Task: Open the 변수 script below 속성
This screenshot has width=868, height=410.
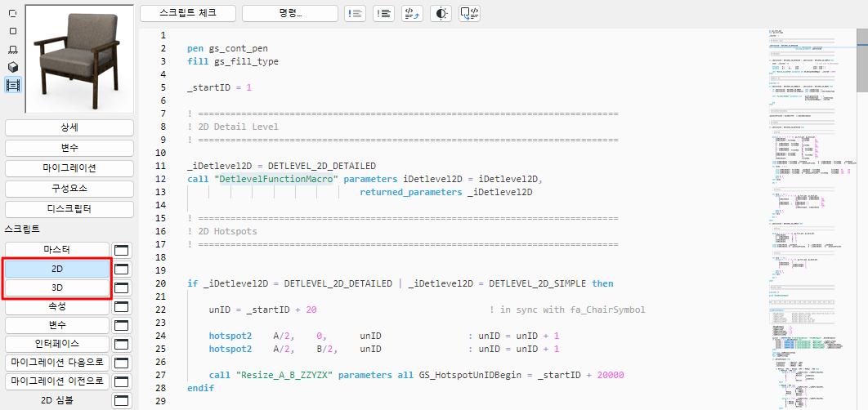Action: click(57, 325)
